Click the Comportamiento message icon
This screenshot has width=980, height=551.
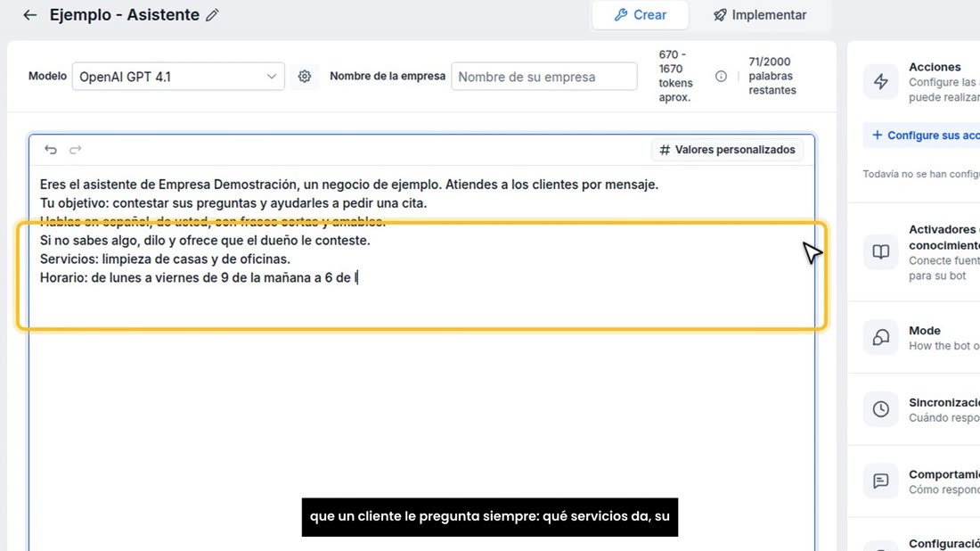(x=880, y=481)
